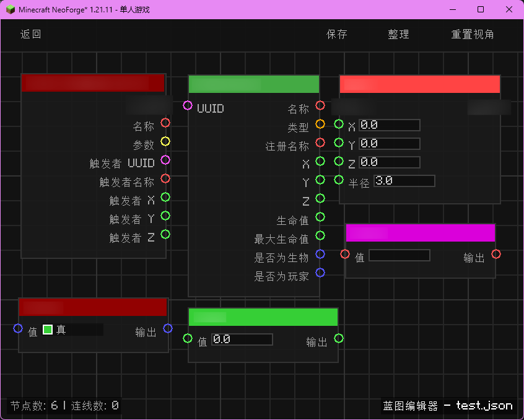Click 返回 to go back

tap(31, 35)
